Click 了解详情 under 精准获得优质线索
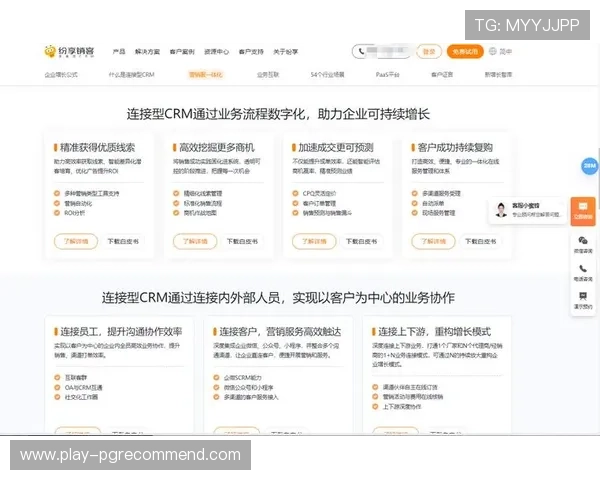The width and height of the screenshot is (600, 480). (x=76, y=242)
